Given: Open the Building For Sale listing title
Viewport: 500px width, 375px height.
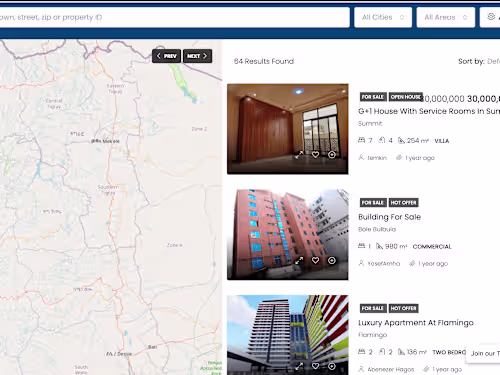Looking at the screenshot, I should tap(389, 217).
